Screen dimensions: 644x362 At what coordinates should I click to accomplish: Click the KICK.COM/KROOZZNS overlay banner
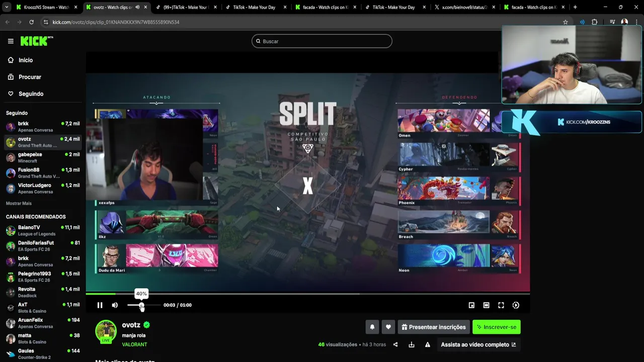(572, 122)
